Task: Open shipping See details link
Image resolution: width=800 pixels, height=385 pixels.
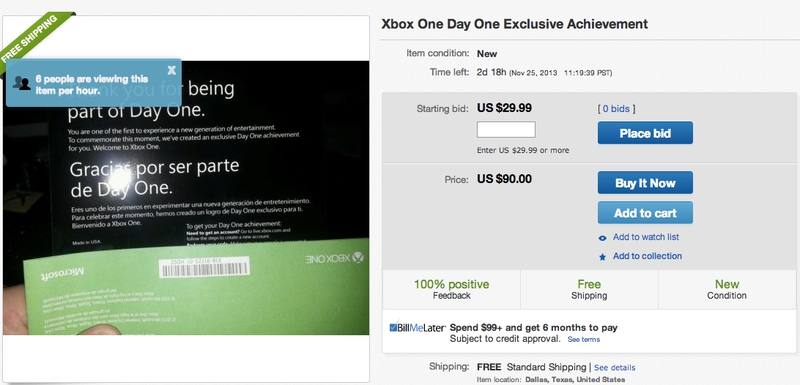Action: click(x=614, y=368)
